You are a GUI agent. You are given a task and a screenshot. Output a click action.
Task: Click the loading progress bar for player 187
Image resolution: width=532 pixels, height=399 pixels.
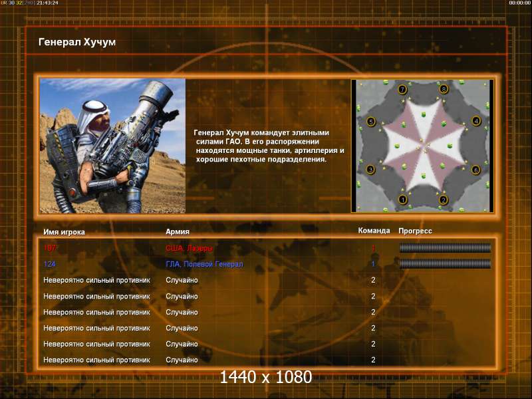tap(445, 248)
